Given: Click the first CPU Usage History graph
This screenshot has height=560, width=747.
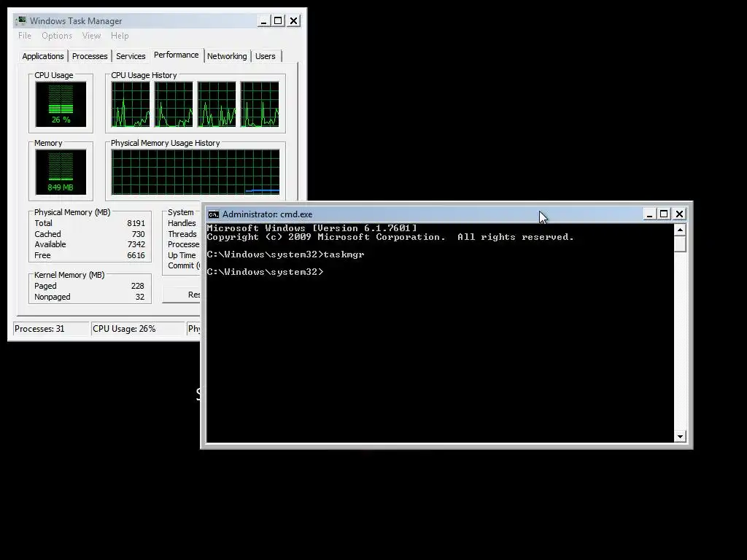Looking at the screenshot, I should click(x=131, y=104).
